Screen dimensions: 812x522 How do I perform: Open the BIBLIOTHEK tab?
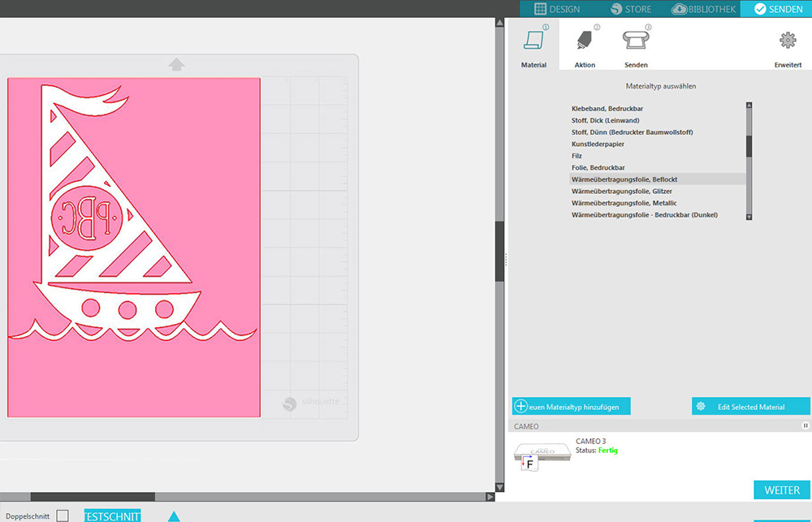[704, 9]
